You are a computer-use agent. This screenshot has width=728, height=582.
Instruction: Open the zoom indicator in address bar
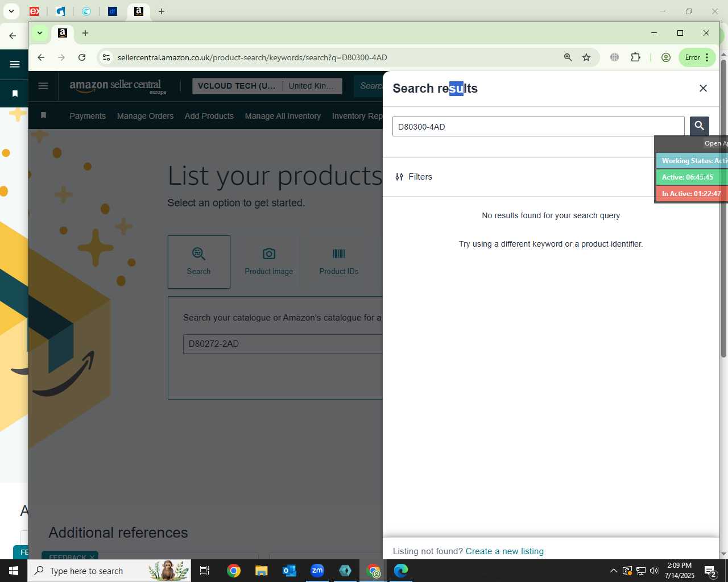coord(568,57)
